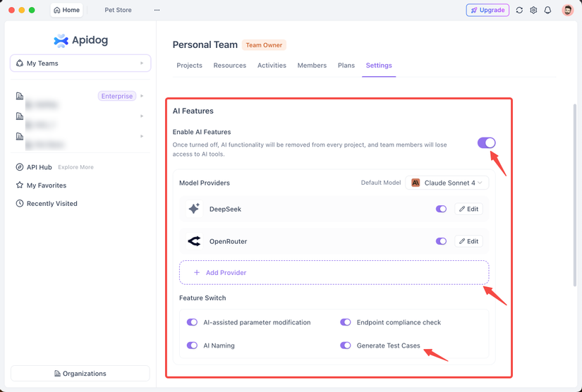Click the Feature Switch label

(x=202, y=298)
